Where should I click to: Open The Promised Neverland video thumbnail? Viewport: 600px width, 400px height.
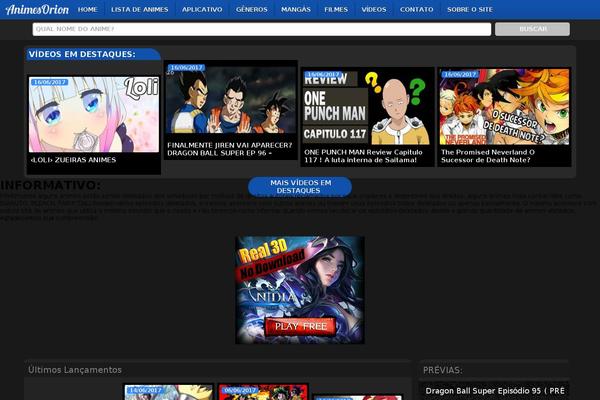pyautogui.click(x=504, y=107)
